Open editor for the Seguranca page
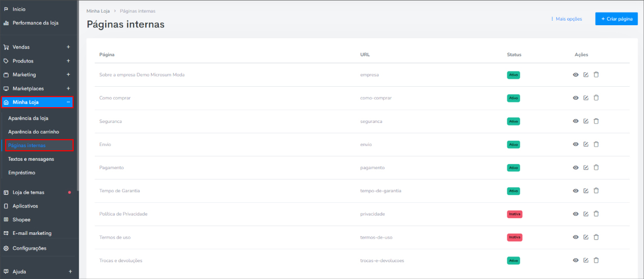Viewport: 644px width, 279px height. [x=586, y=121]
